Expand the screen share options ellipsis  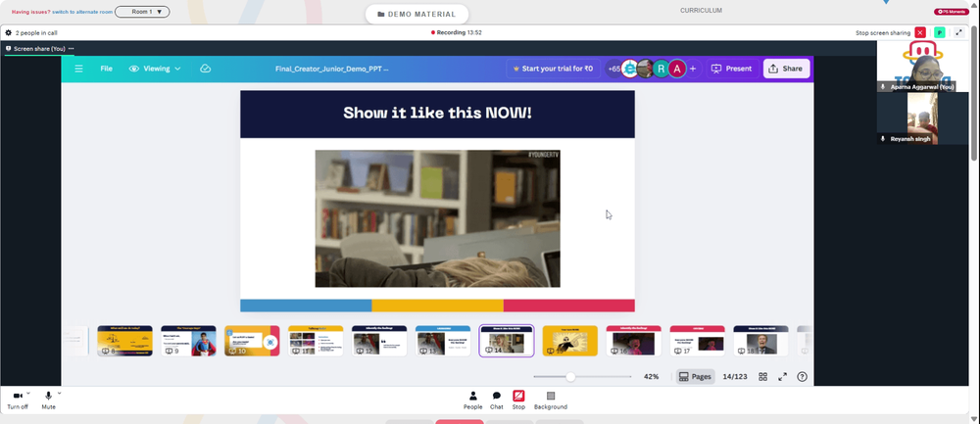click(72, 49)
